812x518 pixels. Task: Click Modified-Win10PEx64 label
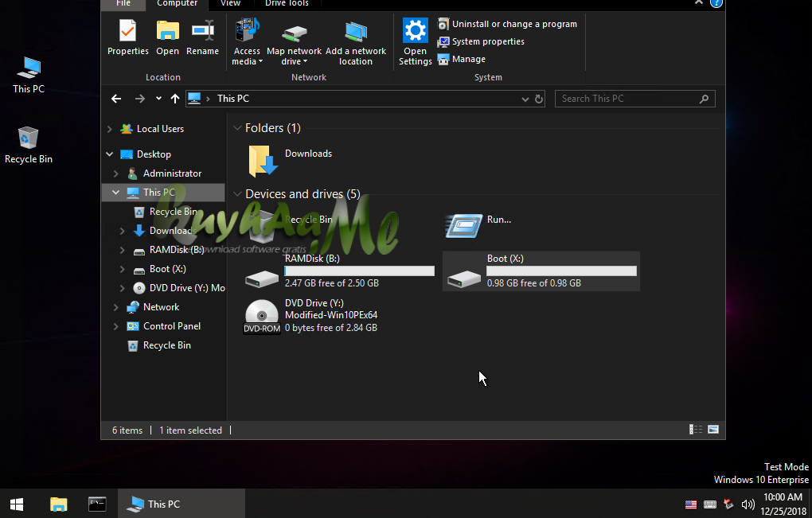331,314
